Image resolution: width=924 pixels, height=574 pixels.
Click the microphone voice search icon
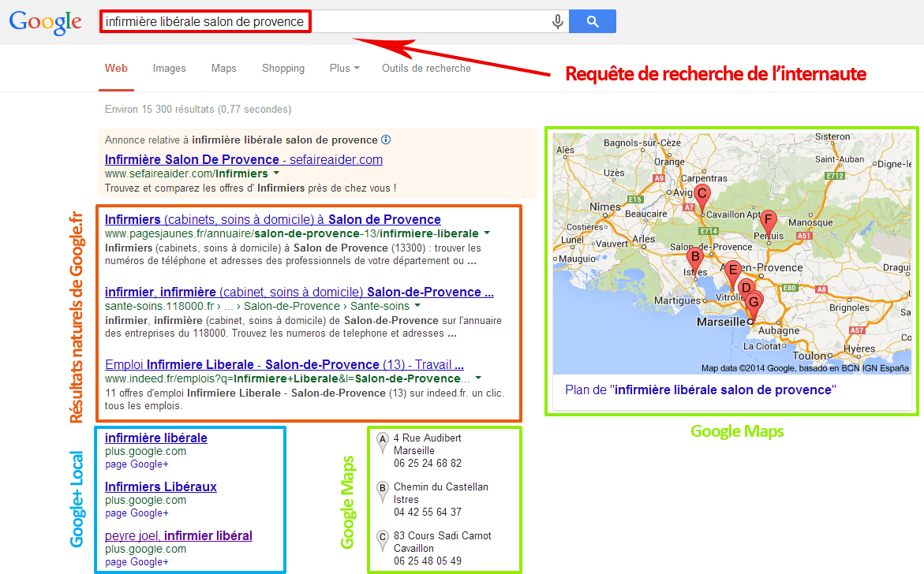pos(557,22)
